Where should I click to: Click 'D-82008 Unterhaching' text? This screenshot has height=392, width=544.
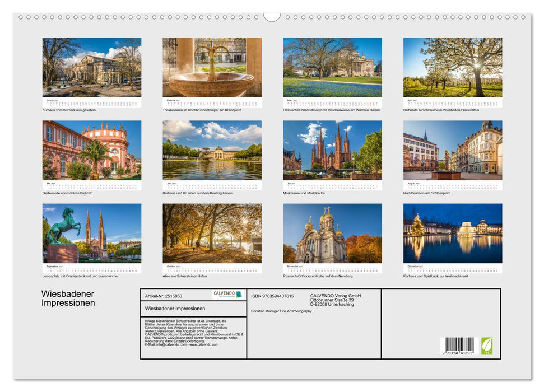point(332,304)
